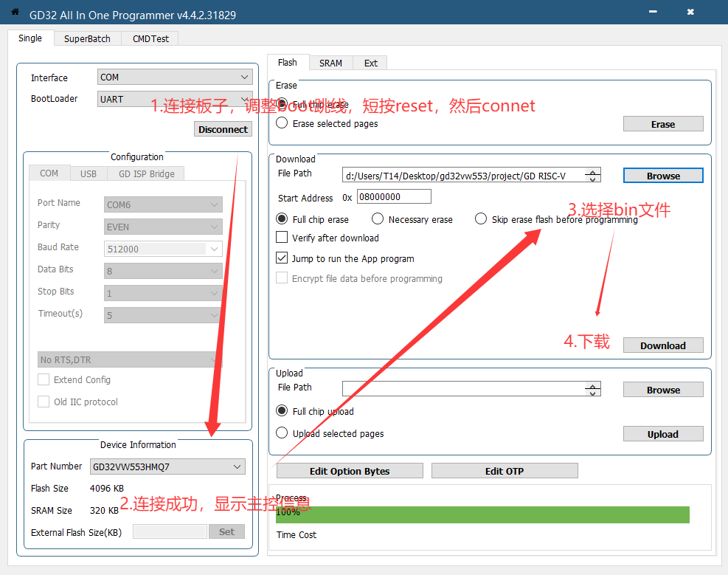The image size is (728, 575).
Task: Open Edit Option Bytes dialog
Action: pos(350,471)
